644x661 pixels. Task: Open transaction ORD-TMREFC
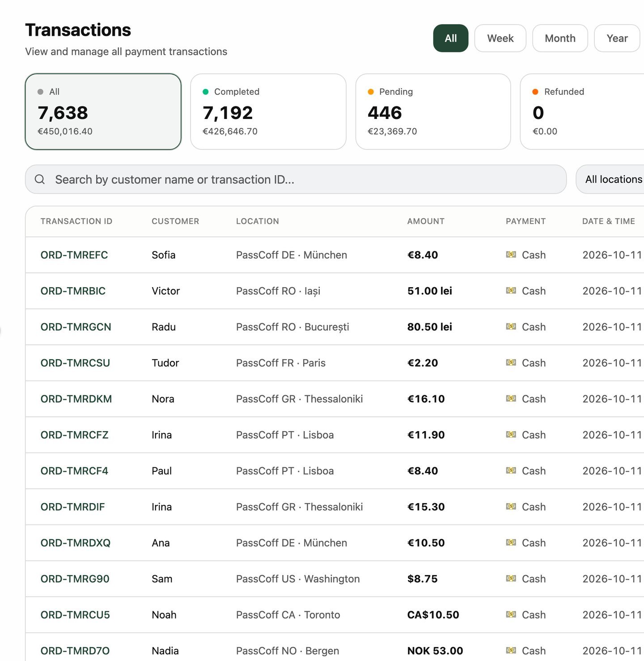[74, 255]
